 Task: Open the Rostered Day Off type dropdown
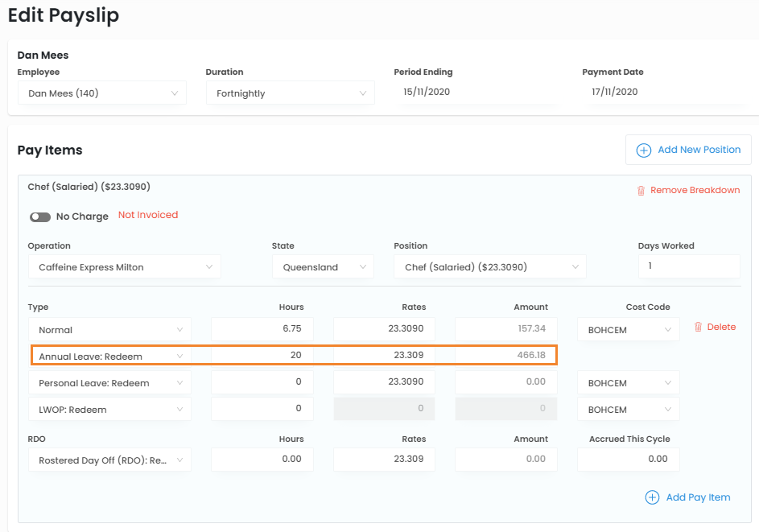pyautogui.click(x=110, y=460)
